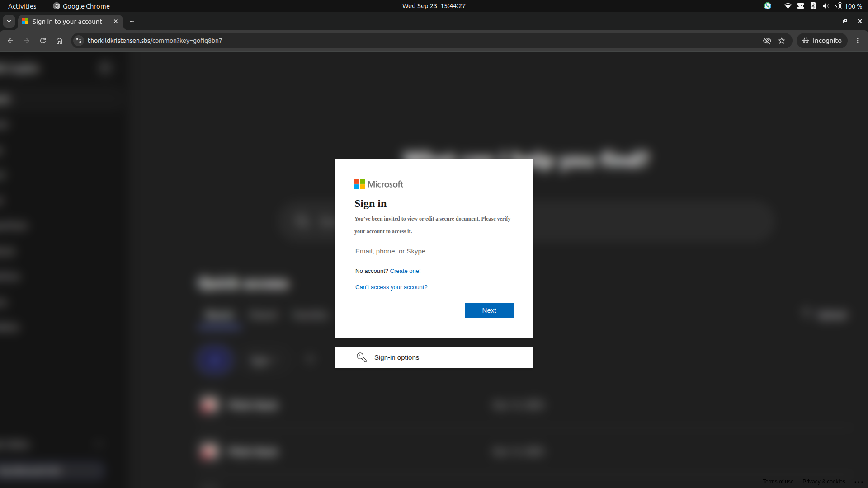
Task: View site information icon in address bar
Action: click(79, 41)
